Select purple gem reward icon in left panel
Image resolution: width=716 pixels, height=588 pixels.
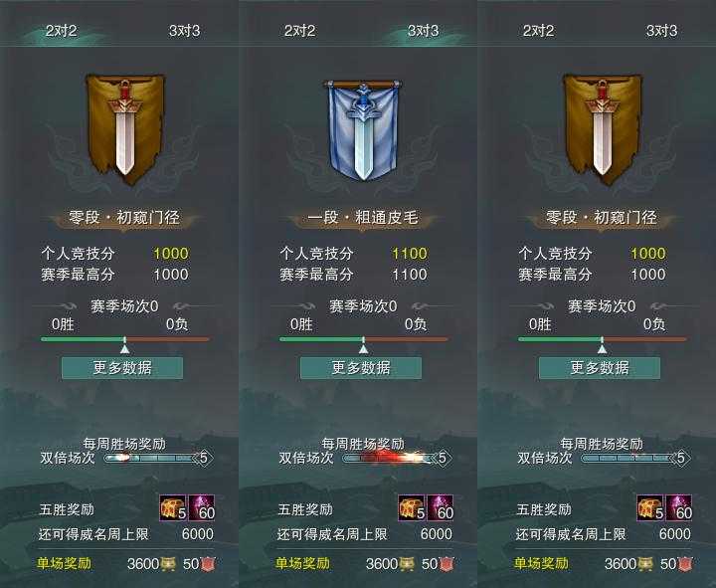coord(202,507)
